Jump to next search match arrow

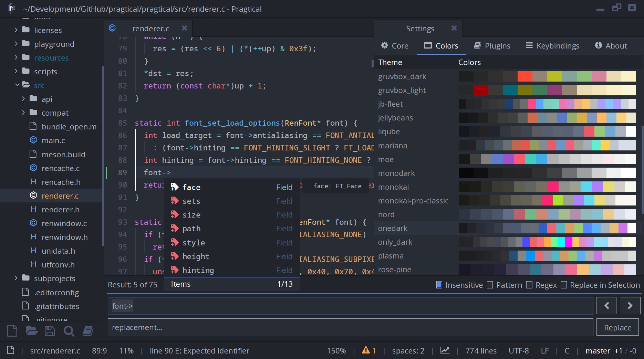[630, 306]
